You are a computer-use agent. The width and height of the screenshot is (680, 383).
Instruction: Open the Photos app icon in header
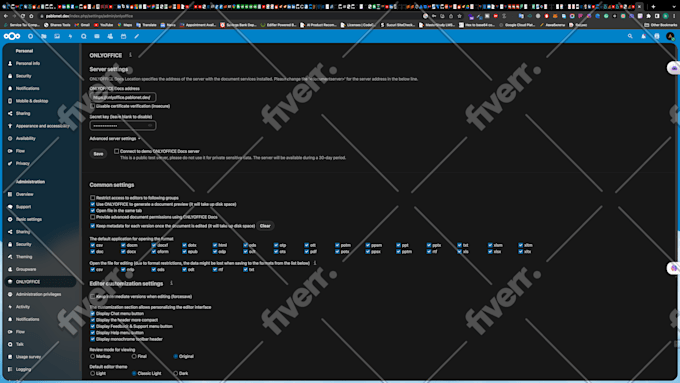point(57,36)
